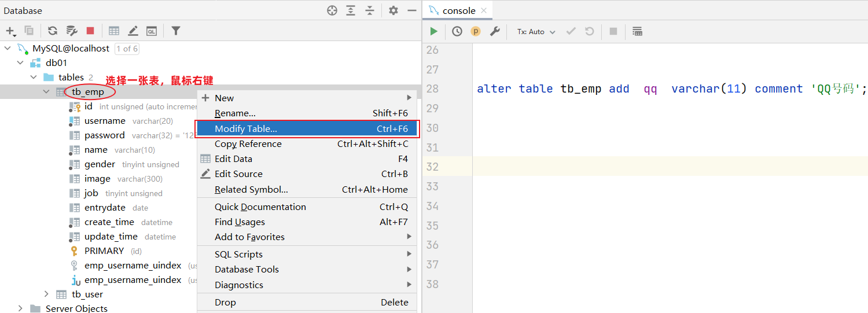Click the Database panel settings gear
The image size is (868, 313).
[393, 10]
